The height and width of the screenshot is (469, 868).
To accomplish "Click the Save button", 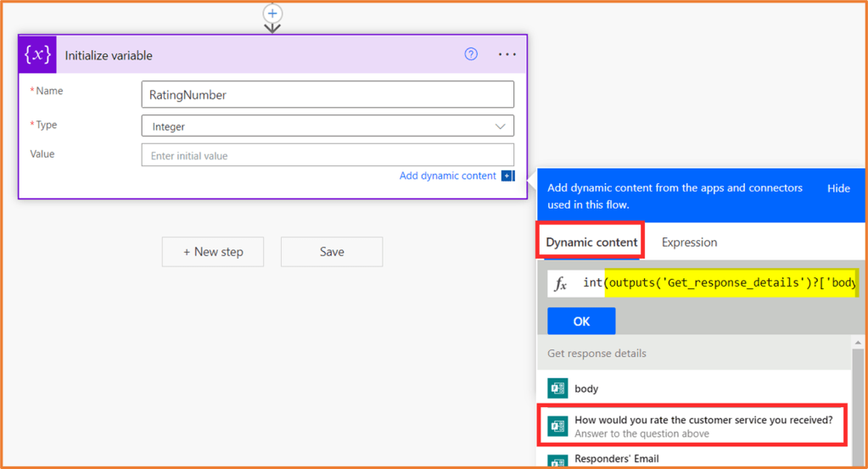I will point(332,252).
